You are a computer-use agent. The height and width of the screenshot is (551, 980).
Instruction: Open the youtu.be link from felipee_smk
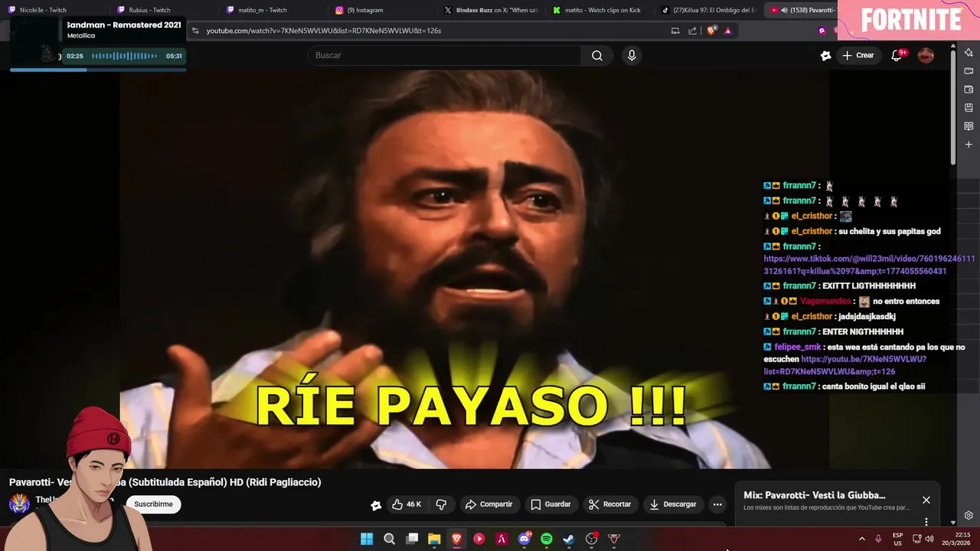coord(844,365)
